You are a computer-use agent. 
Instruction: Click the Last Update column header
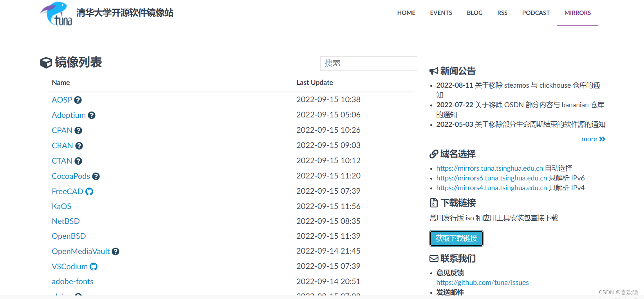coord(315,83)
